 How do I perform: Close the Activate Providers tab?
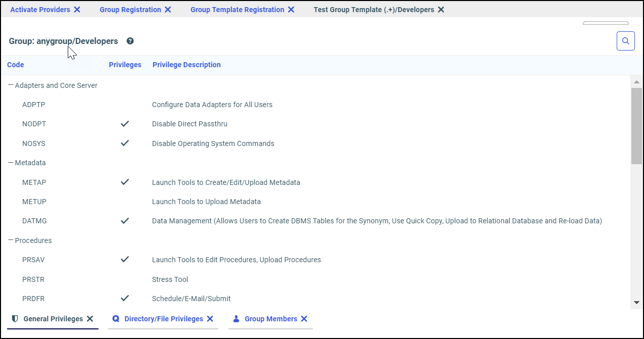point(76,9)
